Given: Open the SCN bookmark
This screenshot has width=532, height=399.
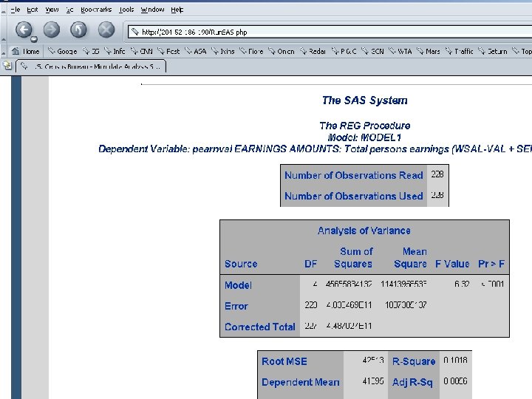Looking at the screenshot, I should [373, 51].
